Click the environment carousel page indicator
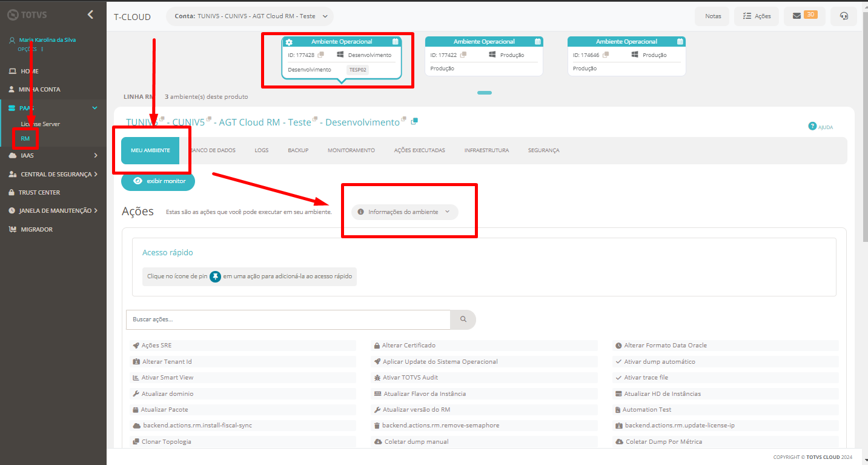This screenshot has width=868, height=465. click(485, 93)
